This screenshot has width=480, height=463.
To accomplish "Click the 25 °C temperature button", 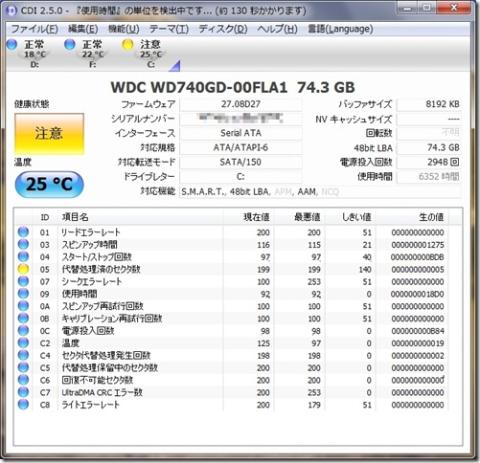I will pos(49,184).
